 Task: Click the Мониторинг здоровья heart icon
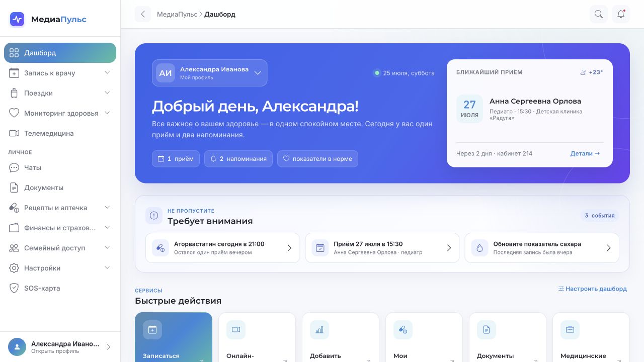point(14,113)
